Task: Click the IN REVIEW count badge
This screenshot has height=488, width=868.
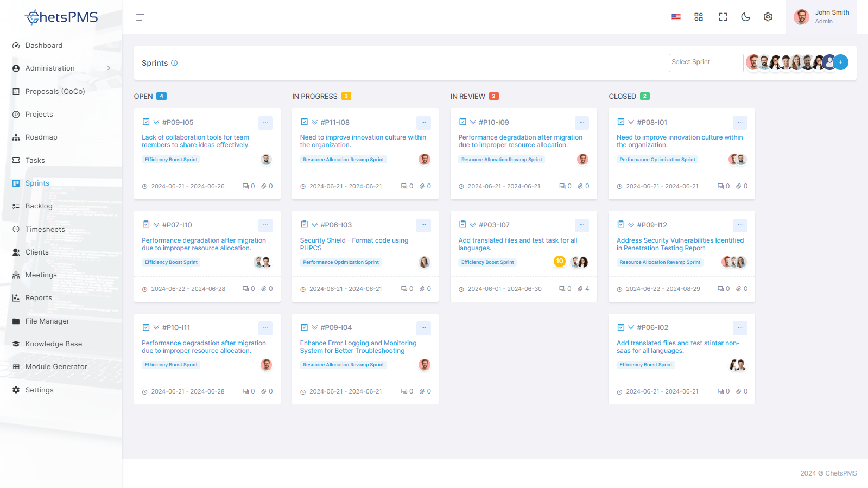Action: 494,96
